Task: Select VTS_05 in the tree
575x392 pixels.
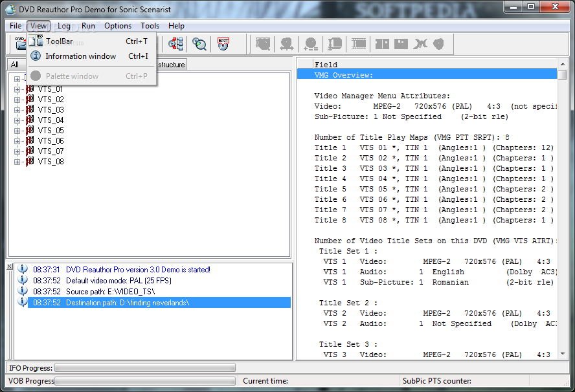Action: tap(51, 131)
